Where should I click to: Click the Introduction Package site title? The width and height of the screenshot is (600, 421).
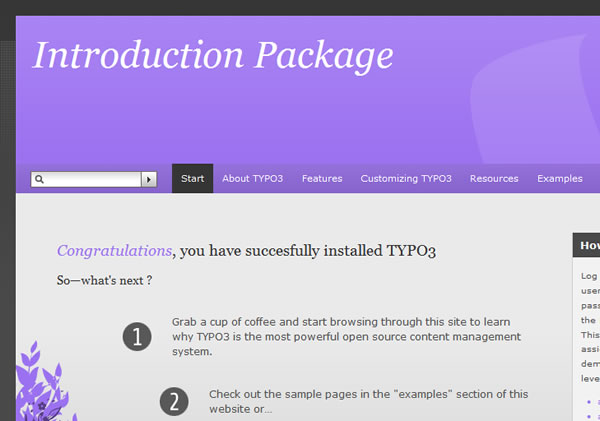(213, 55)
